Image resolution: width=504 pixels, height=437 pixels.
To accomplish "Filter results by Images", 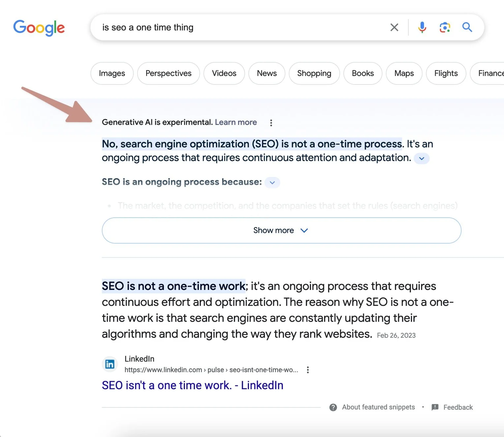I will pyautogui.click(x=112, y=73).
